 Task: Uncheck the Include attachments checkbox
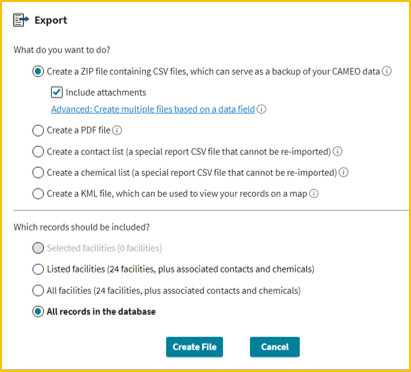(x=57, y=92)
